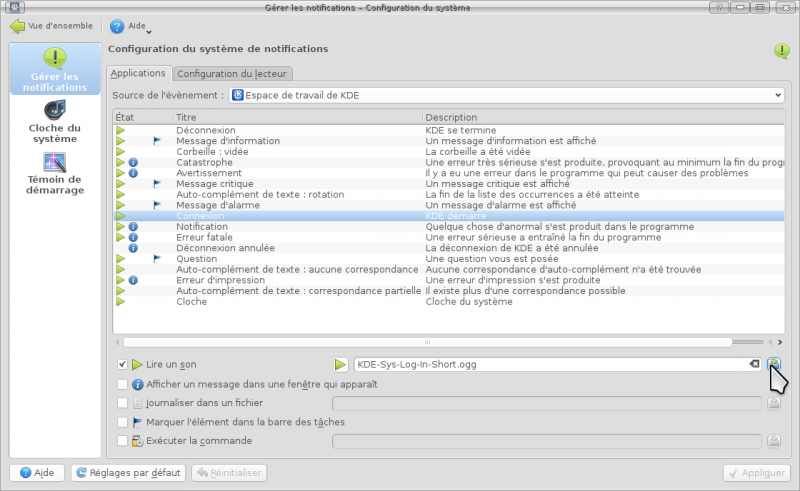Open the Source de l'évènement combo box
Image resolution: width=800 pixels, height=491 pixels.
pyautogui.click(x=506, y=95)
